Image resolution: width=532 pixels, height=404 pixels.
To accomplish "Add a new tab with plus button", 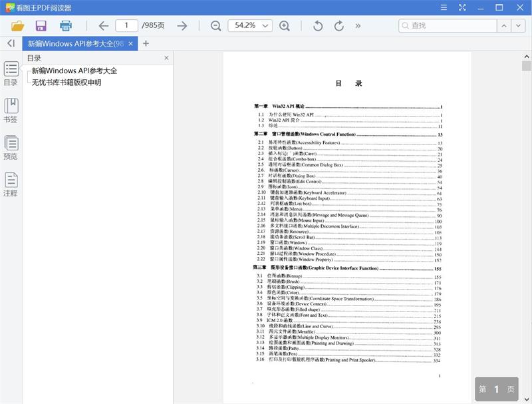I will tap(146, 43).
